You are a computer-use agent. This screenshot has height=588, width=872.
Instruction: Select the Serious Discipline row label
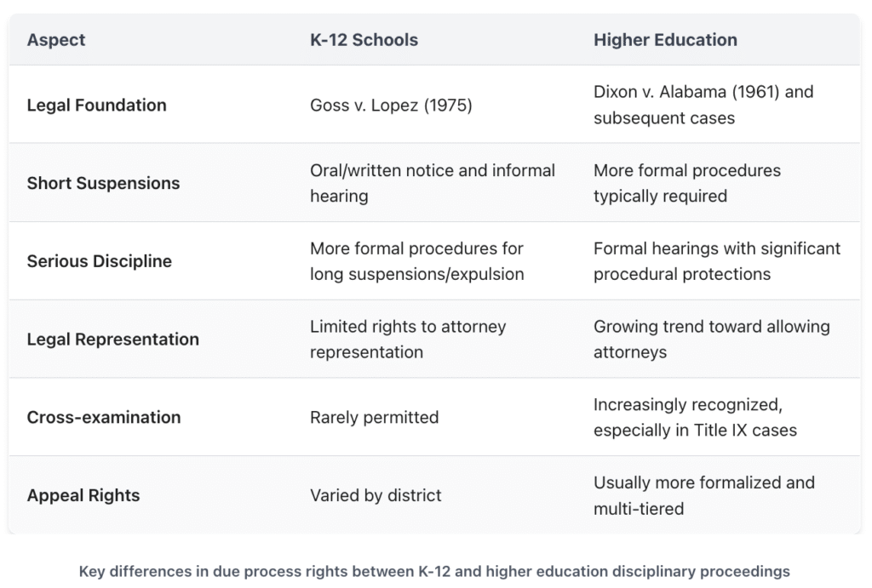(x=99, y=261)
